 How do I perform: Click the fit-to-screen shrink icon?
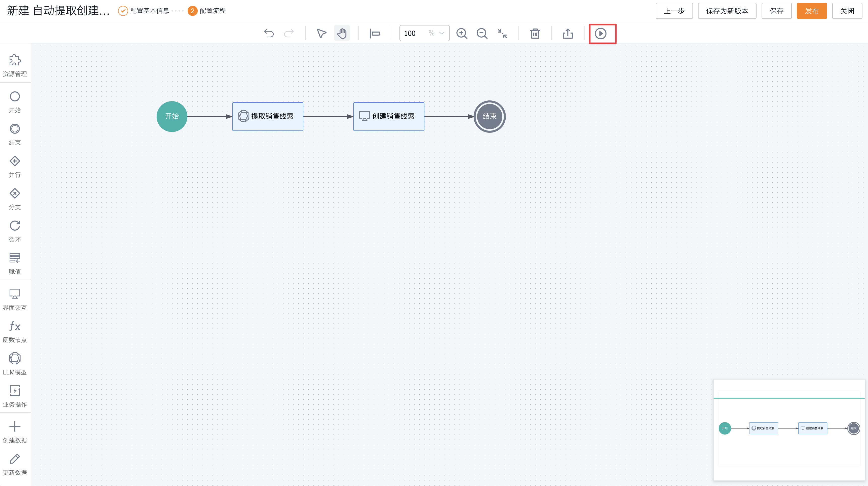coord(502,33)
